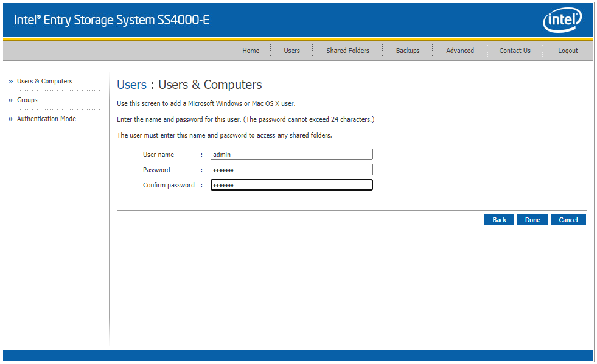Screen dimensions: 597x364
Task: Click the 'User name' label
Action: point(158,155)
